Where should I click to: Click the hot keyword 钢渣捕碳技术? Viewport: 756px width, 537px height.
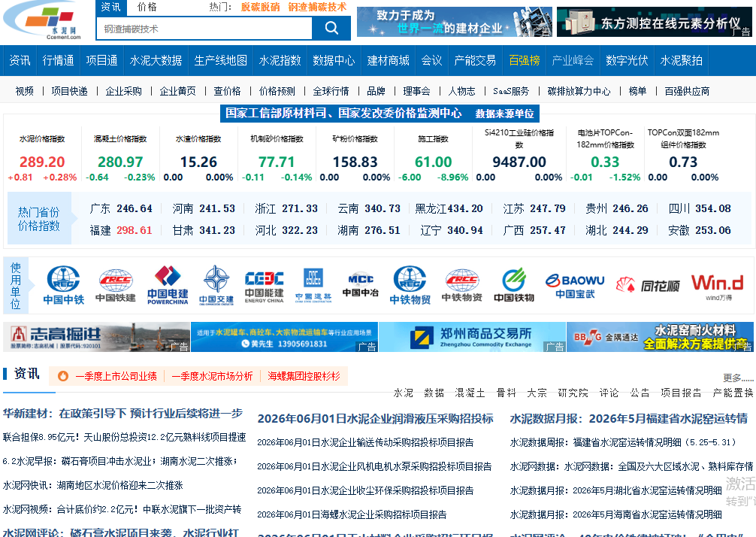tap(317, 8)
